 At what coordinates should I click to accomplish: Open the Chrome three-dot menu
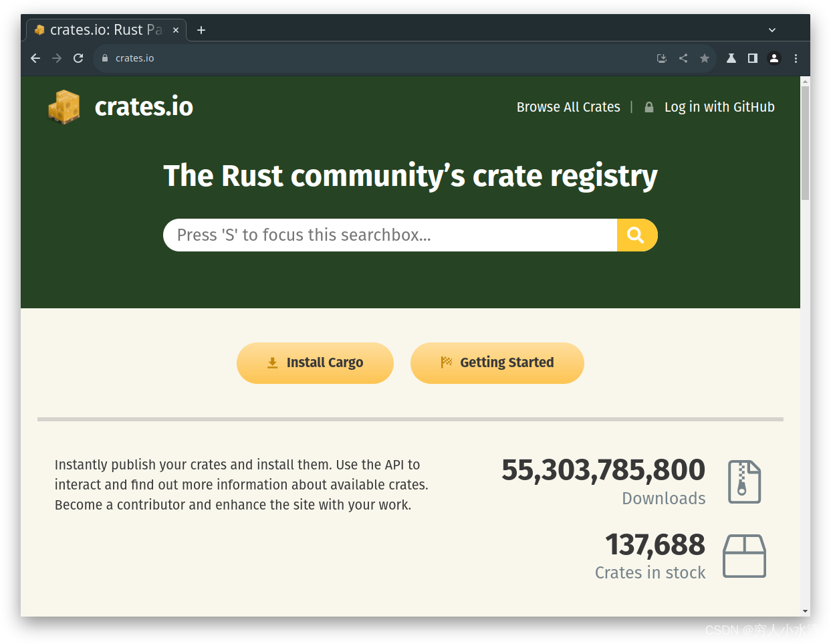click(x=796, y=58)
